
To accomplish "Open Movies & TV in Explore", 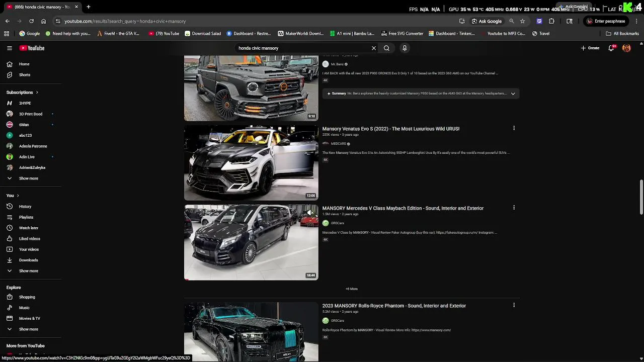I will [29, 318].
